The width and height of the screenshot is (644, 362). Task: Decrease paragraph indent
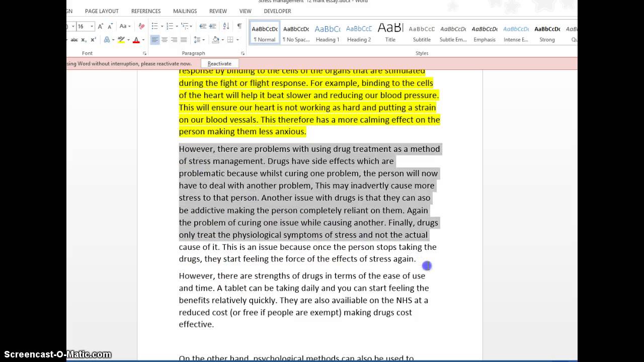click(203, 26)
